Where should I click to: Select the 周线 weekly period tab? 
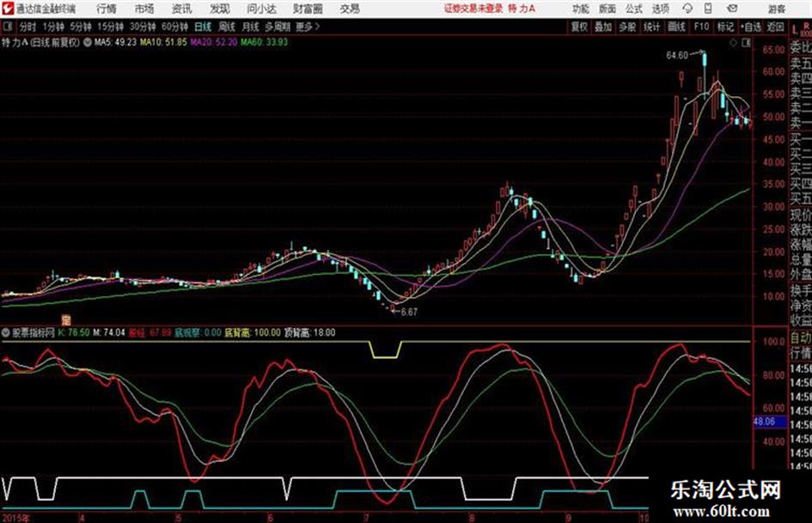[227, 27]
